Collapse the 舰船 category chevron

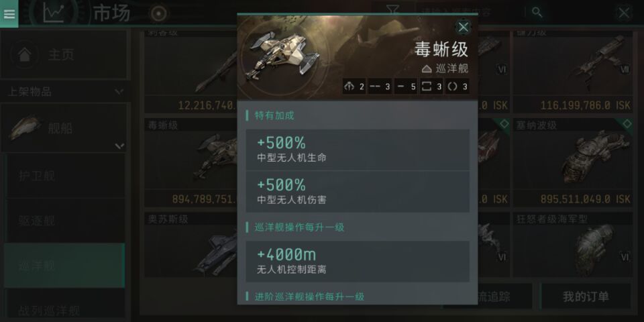[119, 146]
